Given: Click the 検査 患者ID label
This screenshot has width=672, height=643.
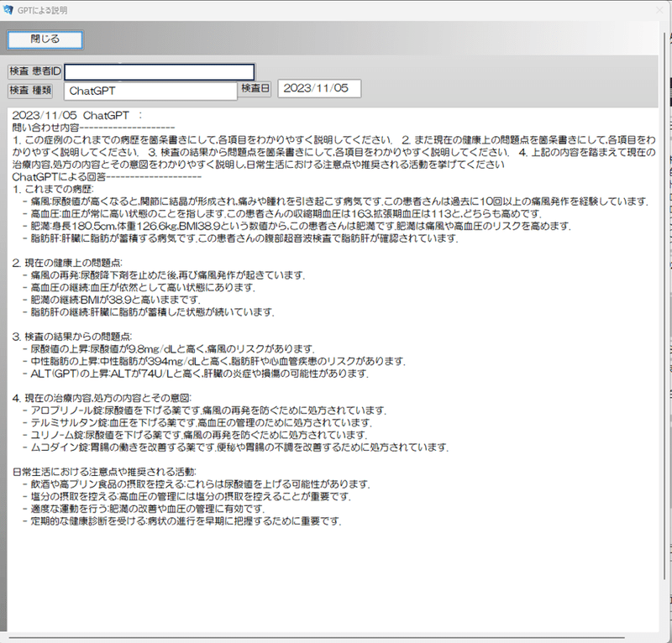Looking at the screenshot, I should 35,71.
